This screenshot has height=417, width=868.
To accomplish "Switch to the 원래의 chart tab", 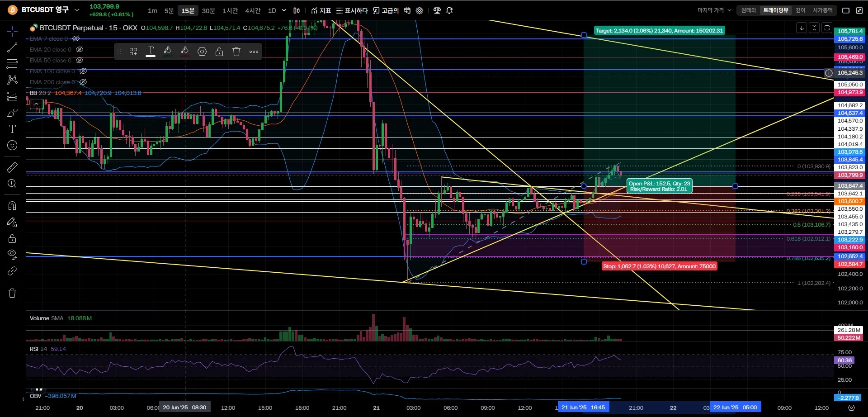I will (x=748, y=10).
